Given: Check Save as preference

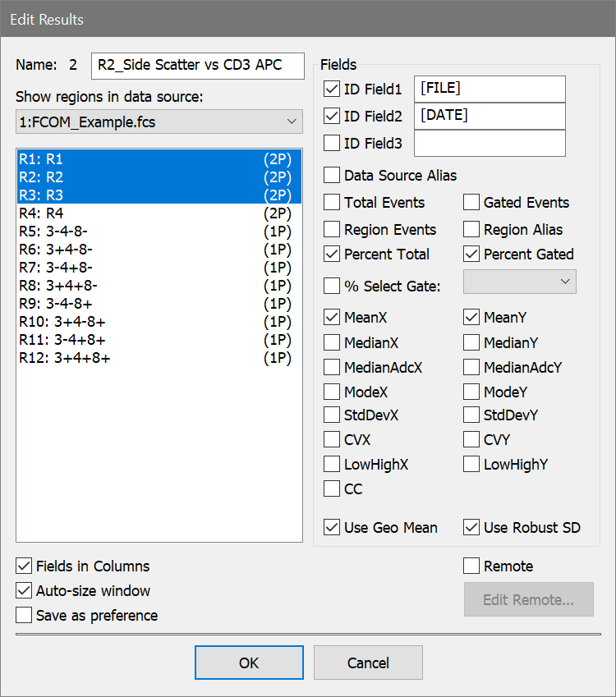Looking at the screenshot, I should click(24, 616).
